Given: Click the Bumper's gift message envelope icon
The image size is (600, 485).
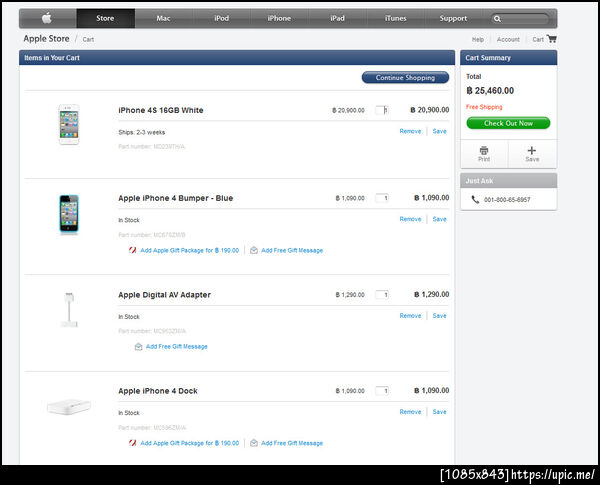Looking at the screenshot, I should click(x=254, y=250).
